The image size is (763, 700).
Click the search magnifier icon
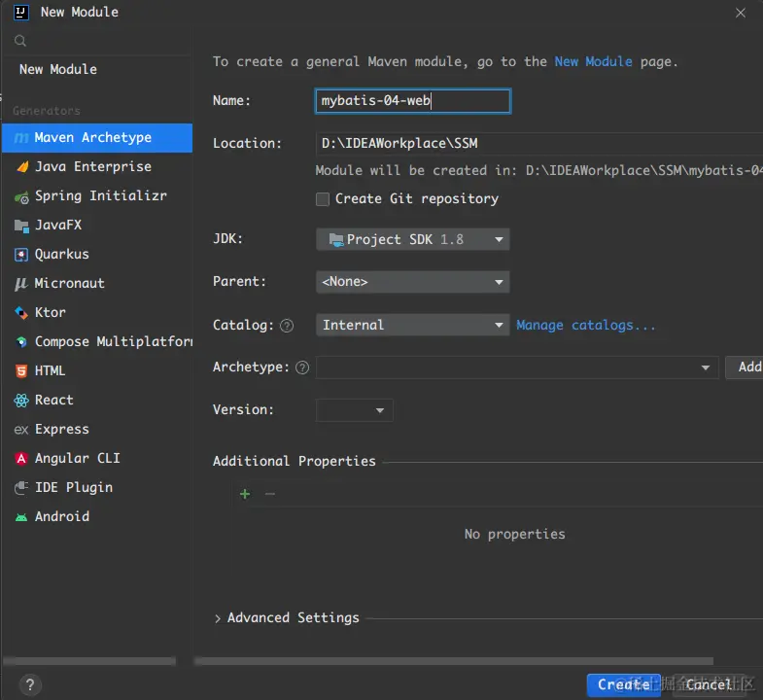pos(20,41)
